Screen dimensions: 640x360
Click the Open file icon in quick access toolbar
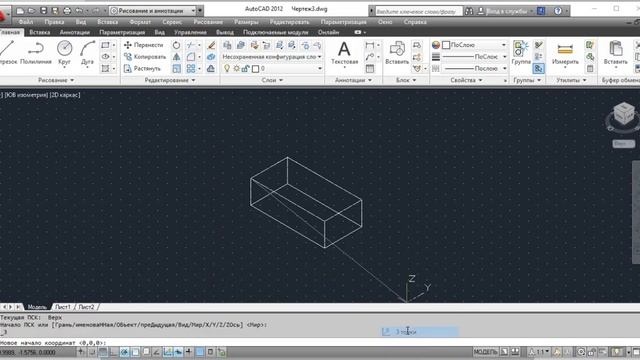[31, 11]
